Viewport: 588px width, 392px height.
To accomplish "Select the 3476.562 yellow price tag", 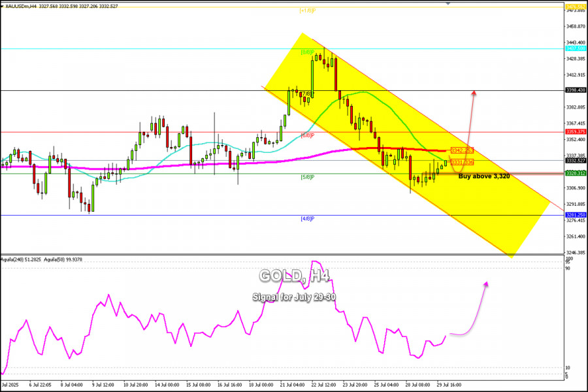I will tap(576, 7).
